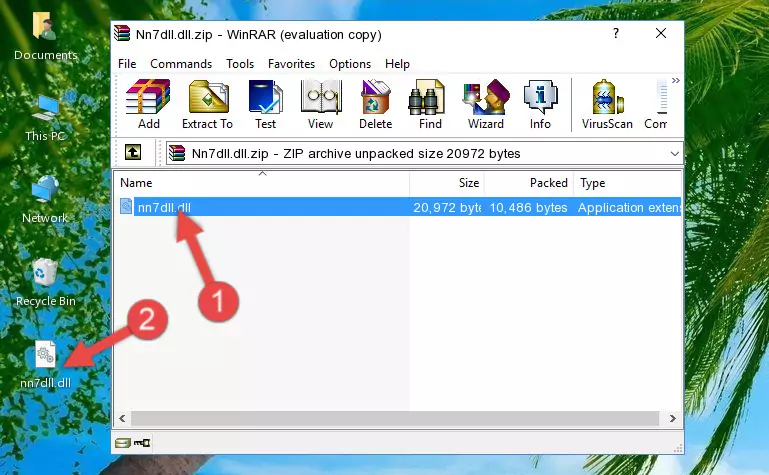Click the question mark help button in the title bar
Image resolution: width=769 pixels, height=475 pixels.
(616, 33)
